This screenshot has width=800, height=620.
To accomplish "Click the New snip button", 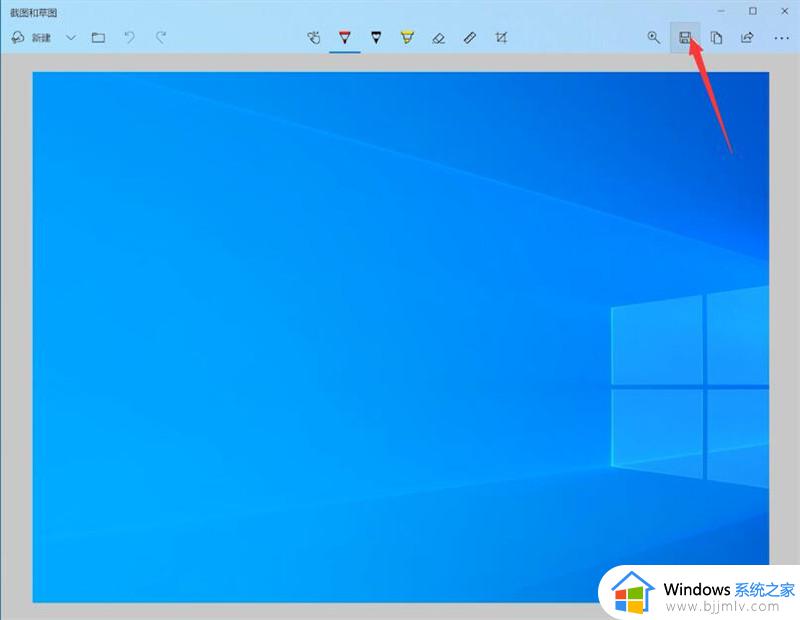I will (x=32, y=38).
